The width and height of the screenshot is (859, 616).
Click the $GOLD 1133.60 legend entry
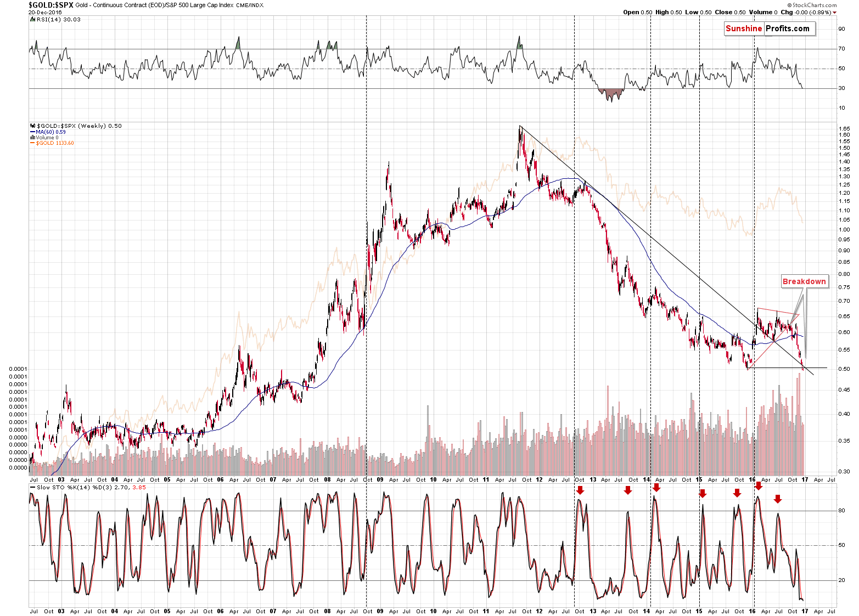pyautogui.click(x=54, y=143)
